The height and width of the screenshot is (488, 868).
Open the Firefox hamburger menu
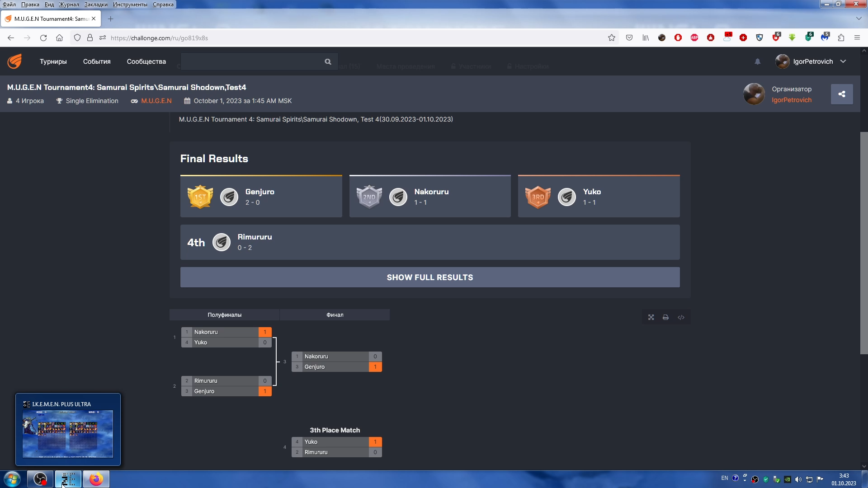(x=857, y=38)
